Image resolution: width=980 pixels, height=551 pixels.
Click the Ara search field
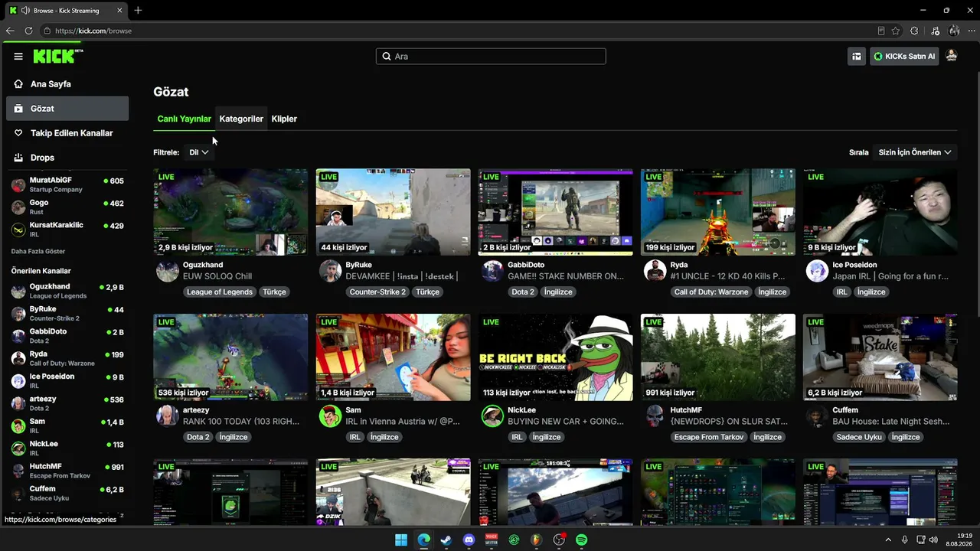tap(491, 56)
